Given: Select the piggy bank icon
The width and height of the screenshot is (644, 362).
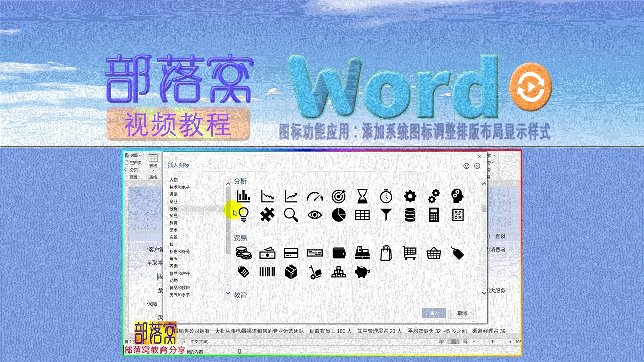Looking at the screenshot, I should [362, 272].
